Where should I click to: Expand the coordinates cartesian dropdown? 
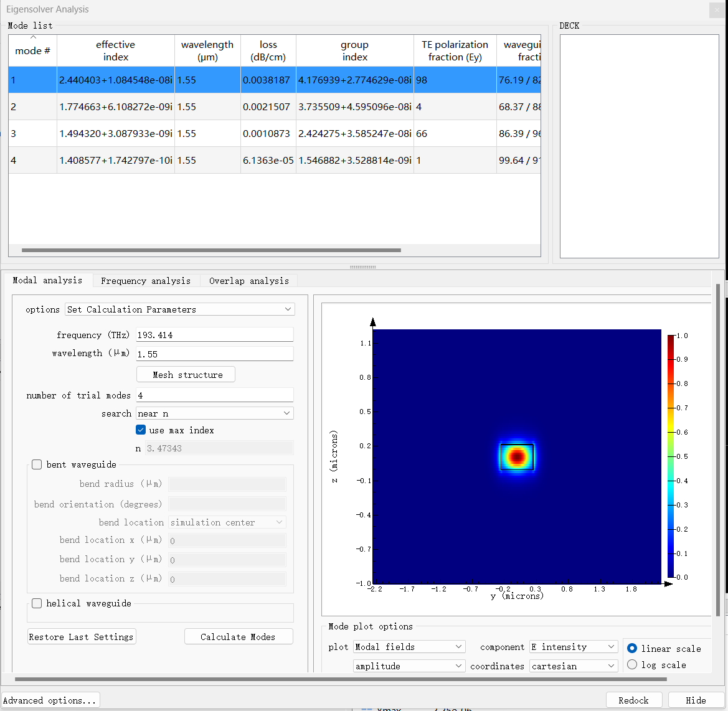click(x=573, y=666)
